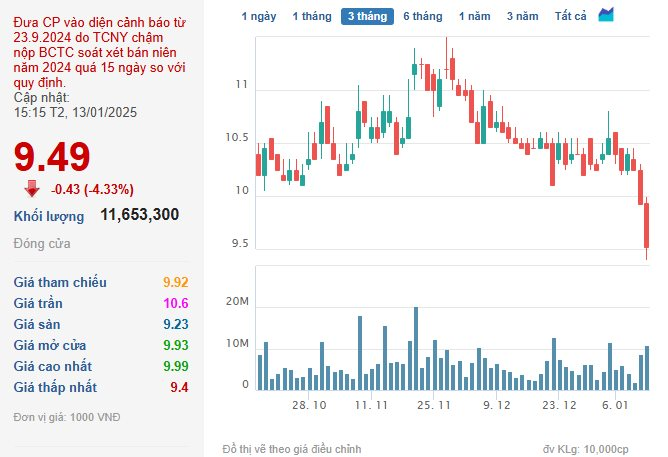
Task: Switch chart to '1 ngày' range
Action: click(259, 16)
